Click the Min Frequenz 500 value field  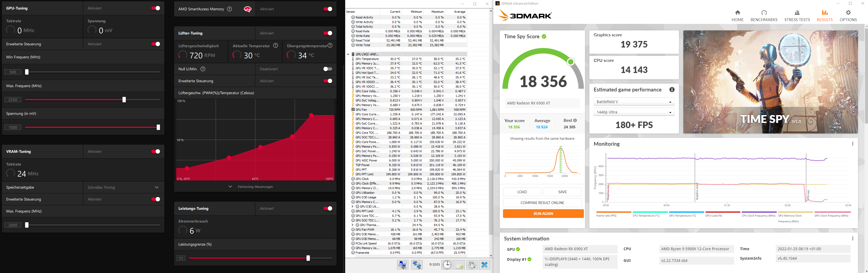[13, 72]
